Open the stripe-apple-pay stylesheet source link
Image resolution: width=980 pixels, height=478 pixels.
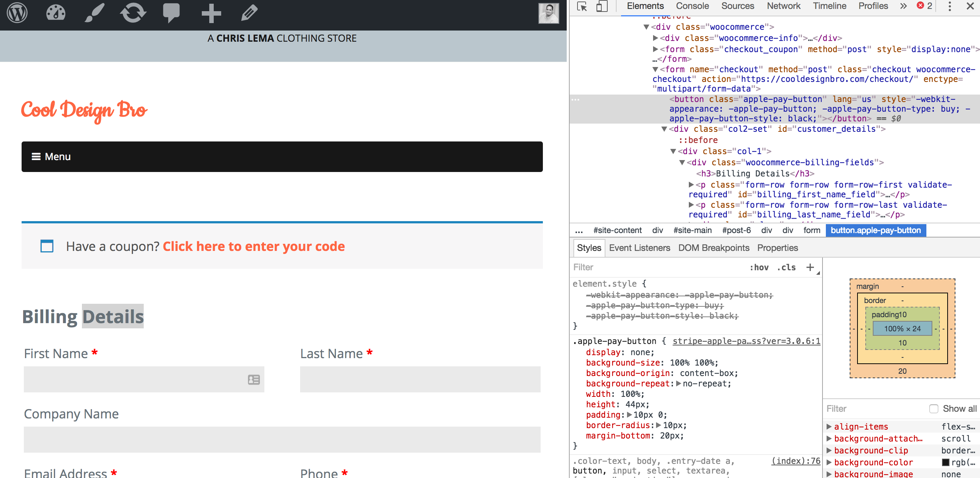[746, 341]
